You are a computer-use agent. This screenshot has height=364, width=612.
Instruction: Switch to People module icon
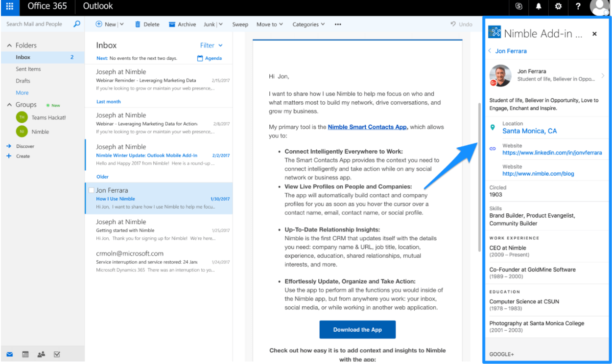(41, 354)
